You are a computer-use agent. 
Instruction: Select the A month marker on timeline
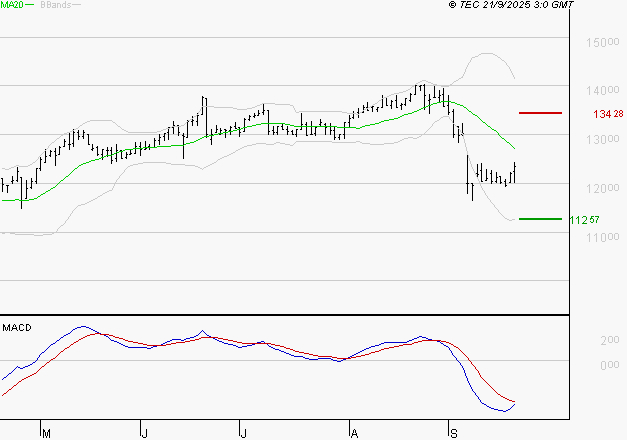point(353,432)
